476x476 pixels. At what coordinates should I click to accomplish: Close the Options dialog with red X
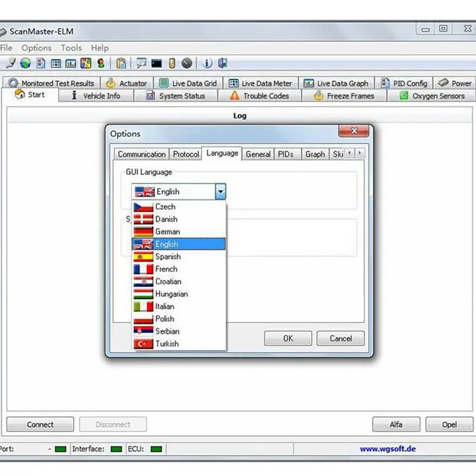pos(353,131)
